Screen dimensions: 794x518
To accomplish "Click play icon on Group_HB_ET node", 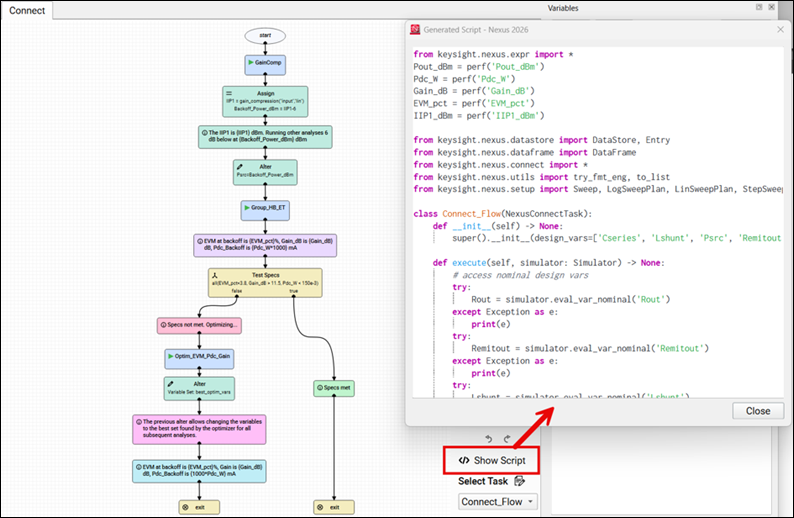I will click(247, 207).
